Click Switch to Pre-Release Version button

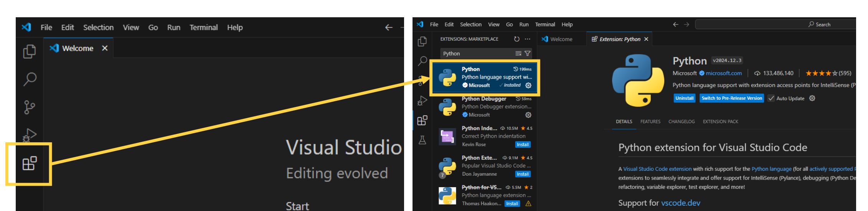tap(732, 98)
